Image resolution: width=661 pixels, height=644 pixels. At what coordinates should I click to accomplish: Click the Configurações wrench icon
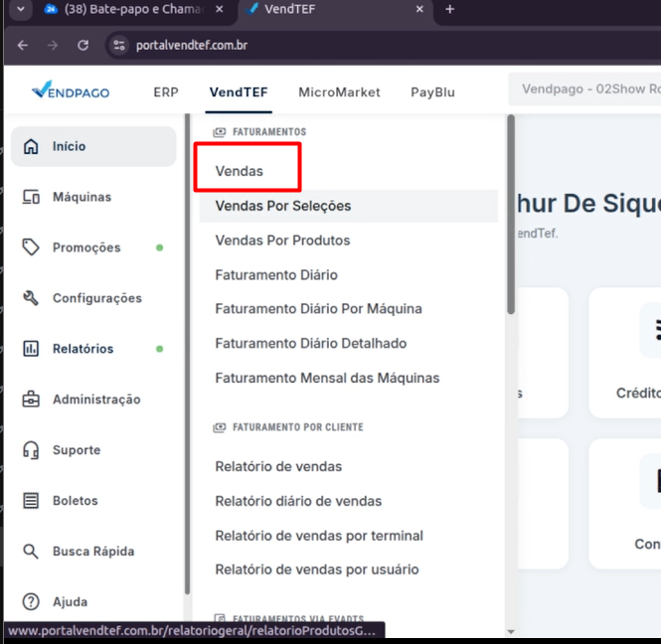(x=31, y=298)
